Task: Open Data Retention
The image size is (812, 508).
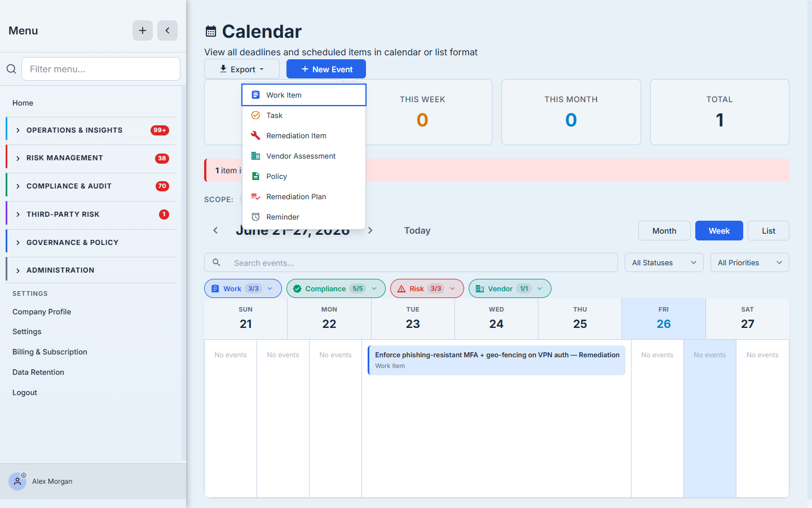Action: [x=38, y=372]
